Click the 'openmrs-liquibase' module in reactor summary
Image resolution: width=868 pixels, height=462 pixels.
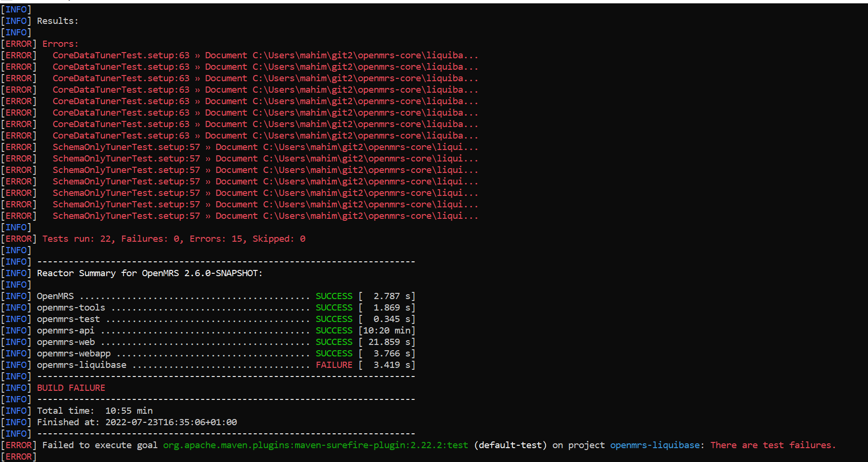click(x=82, y=365)
